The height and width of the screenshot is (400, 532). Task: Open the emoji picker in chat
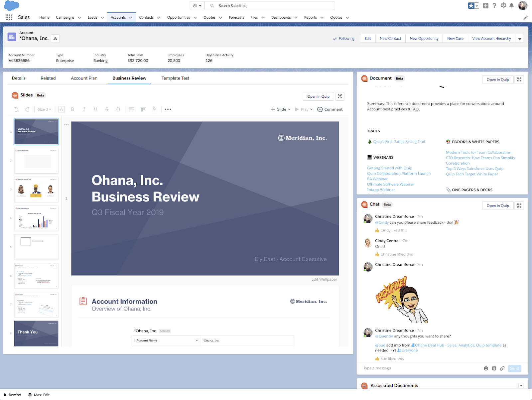[486, 368]
